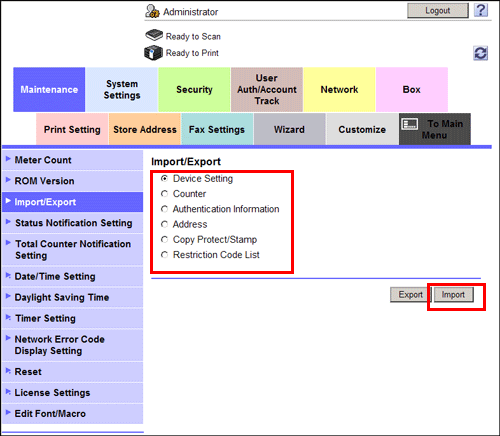500x436 pixels.
Task: Expand the License Settings arrow
Action: pos(8,392)
